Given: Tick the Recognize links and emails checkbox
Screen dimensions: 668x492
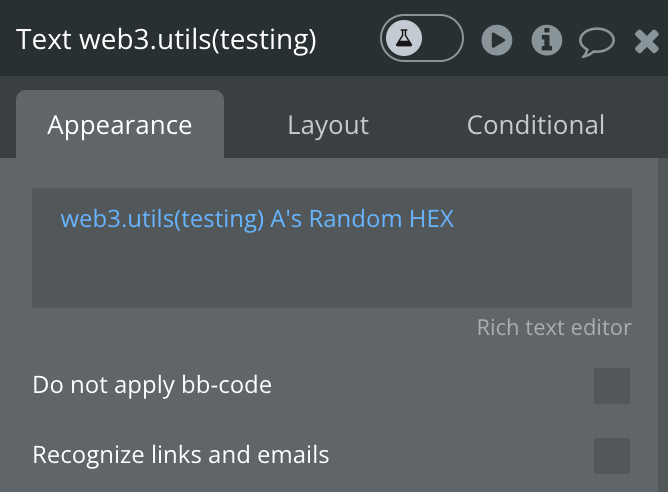Looking at the screenshot, I should tap(612, 456).
